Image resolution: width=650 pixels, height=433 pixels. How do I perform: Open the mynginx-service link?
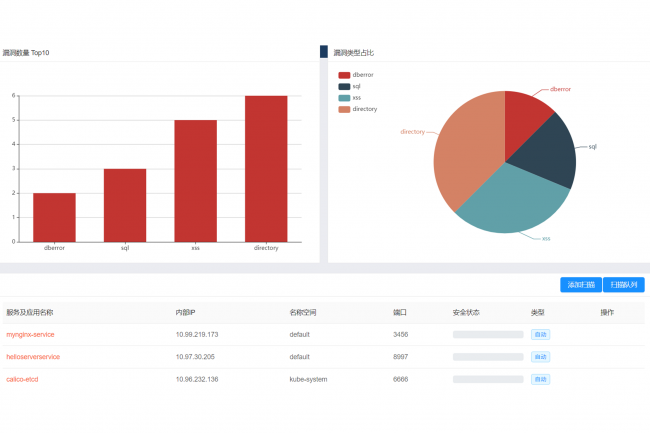[30, 334]
